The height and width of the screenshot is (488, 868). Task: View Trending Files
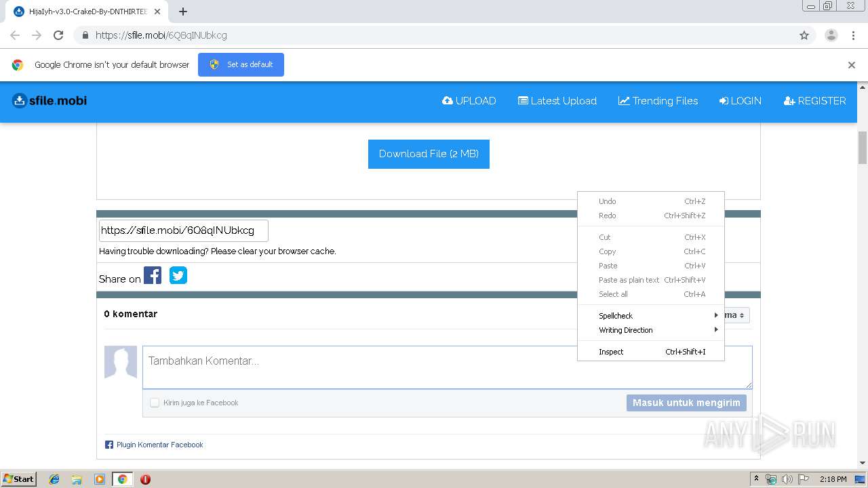point(658,101)
